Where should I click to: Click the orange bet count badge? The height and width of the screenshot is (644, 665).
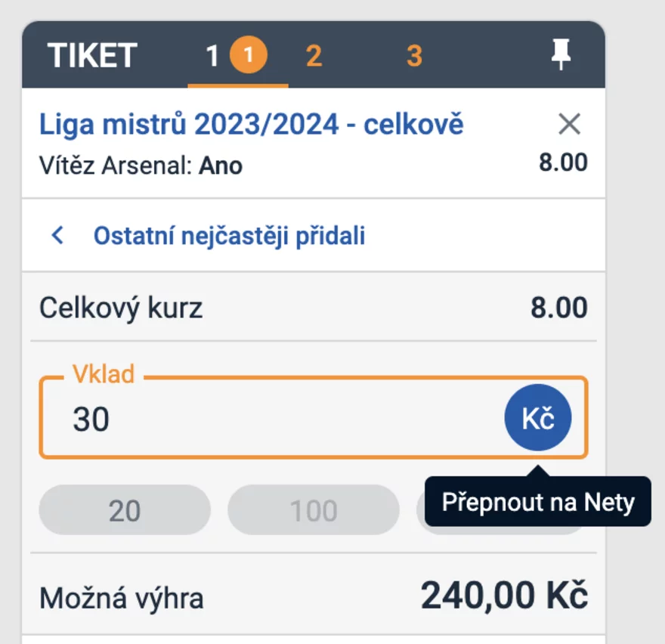coord(249,54)
